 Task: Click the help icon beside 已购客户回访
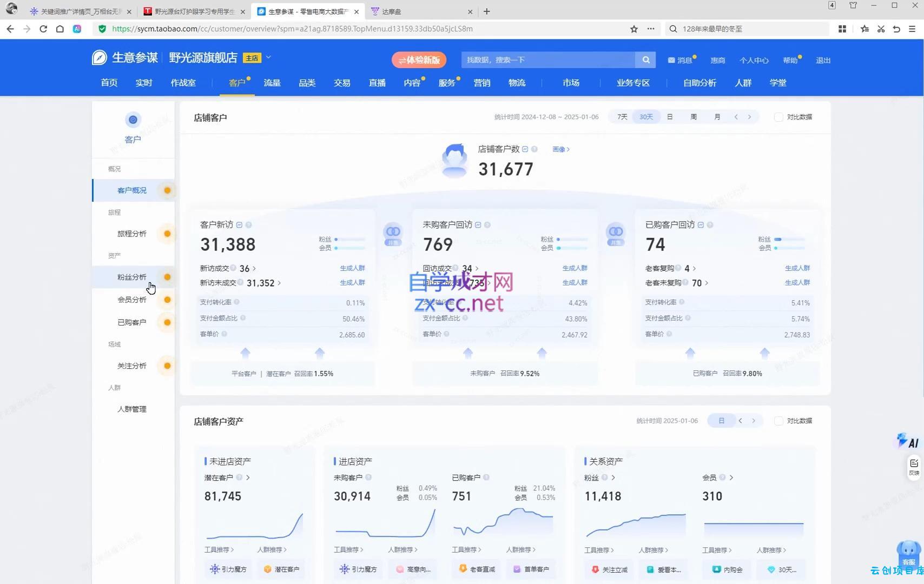click(x=710, y=225)
